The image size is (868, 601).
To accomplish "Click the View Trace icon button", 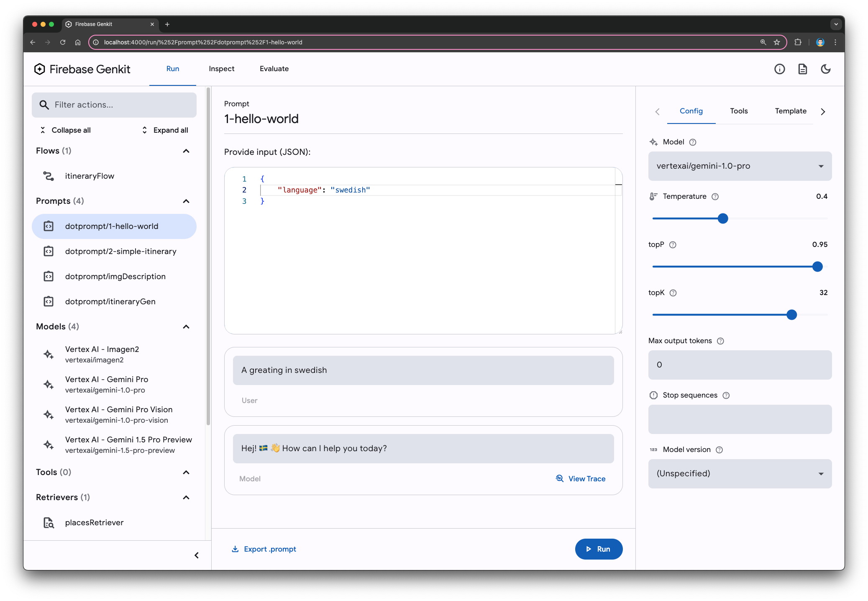I will 559,478.
